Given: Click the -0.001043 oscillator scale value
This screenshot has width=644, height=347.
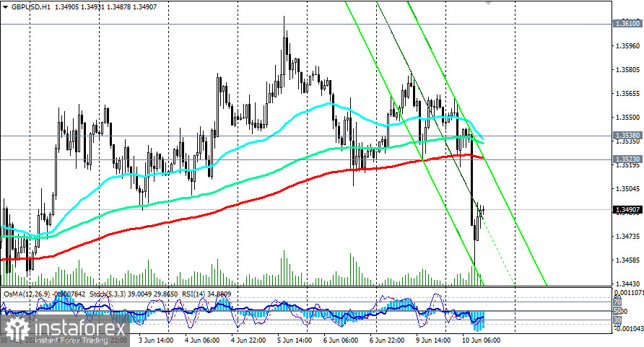Looking at the screenshot, I should point(628,328).
